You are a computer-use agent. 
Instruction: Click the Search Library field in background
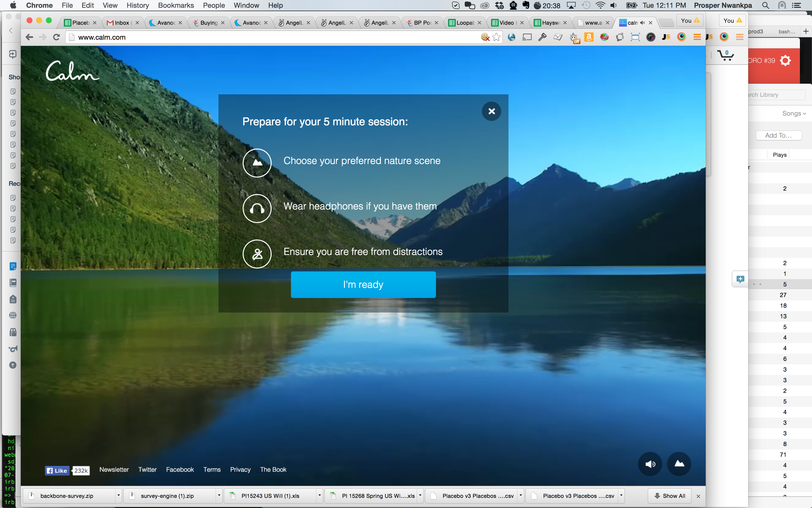click(x=777, y=95)
